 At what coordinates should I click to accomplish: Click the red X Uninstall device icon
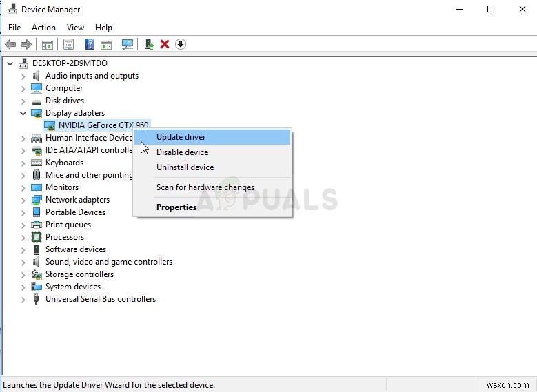165,44
